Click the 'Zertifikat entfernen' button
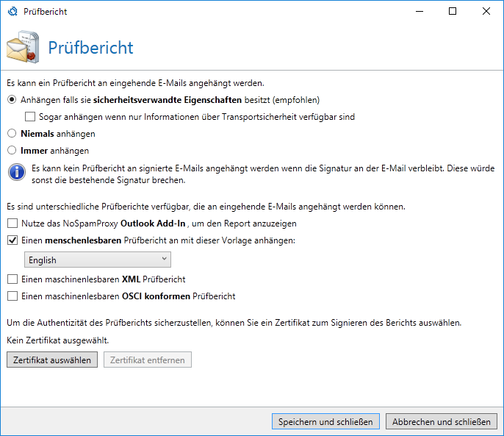 (148, 360)
